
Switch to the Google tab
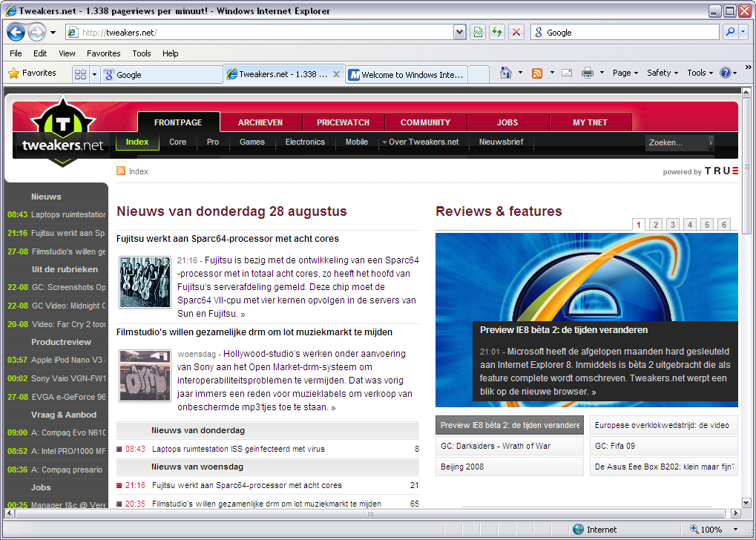pos(162,75)
